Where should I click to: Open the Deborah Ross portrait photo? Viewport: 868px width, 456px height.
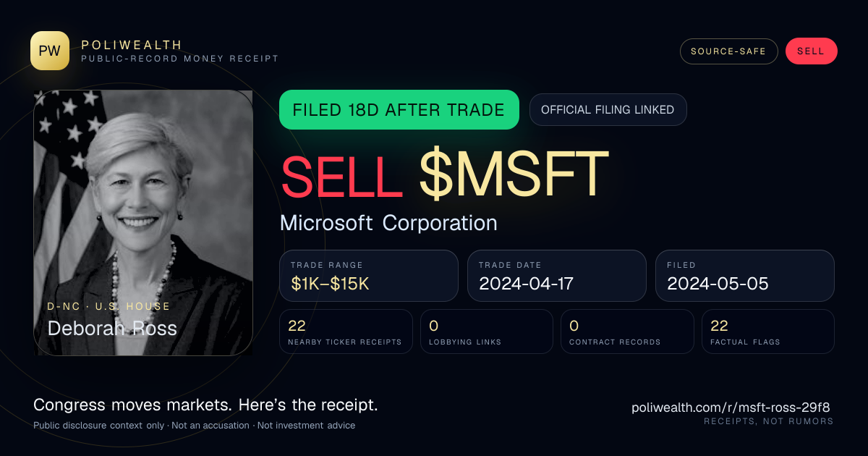(x=143, y=223)
